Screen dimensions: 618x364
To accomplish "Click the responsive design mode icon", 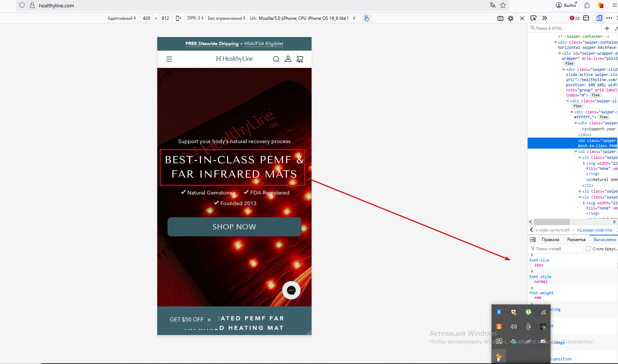I will [599, 18].
